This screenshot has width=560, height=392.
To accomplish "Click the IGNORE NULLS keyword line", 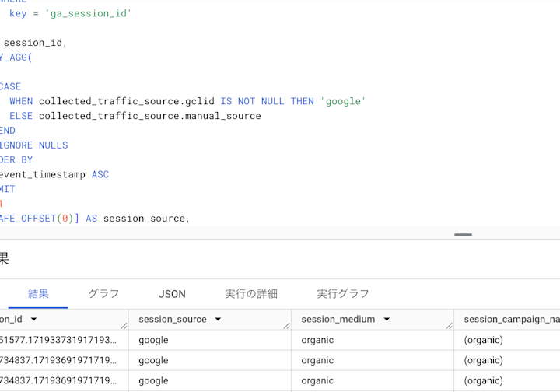I will [x=33, y=145].
